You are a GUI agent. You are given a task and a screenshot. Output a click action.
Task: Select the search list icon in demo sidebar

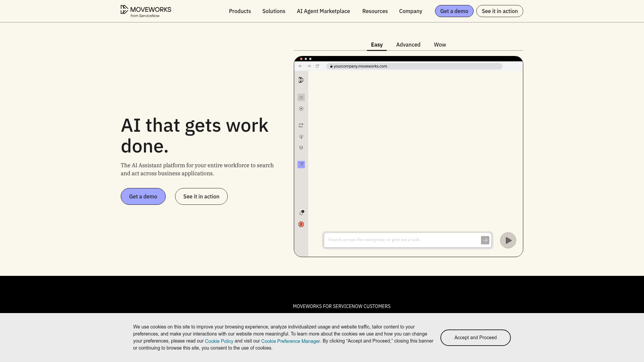[301, 98]
